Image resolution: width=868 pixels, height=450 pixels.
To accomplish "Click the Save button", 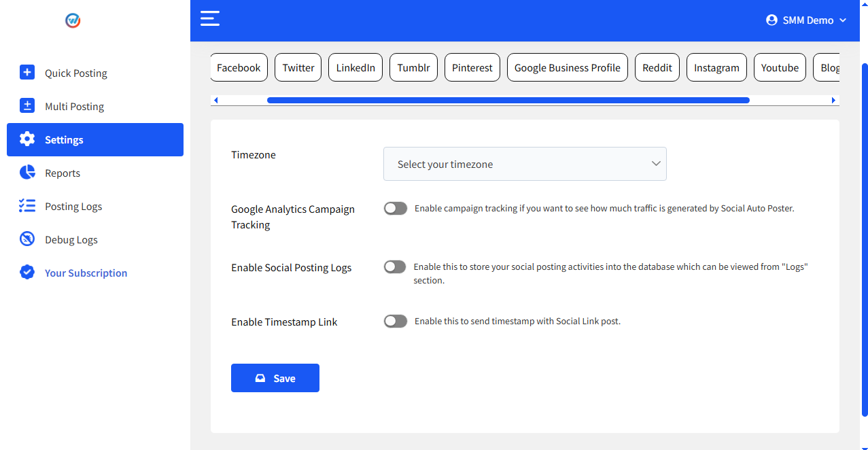I will click(275, 378).
